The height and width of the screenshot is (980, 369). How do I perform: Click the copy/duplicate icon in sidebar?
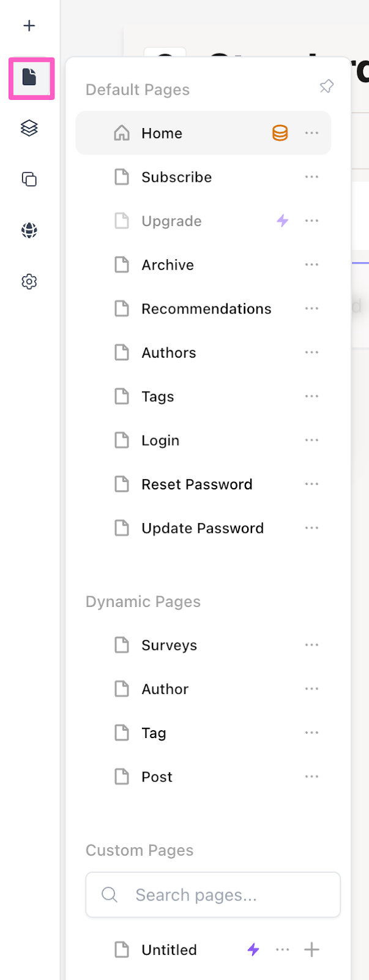[x=29, y=179]
